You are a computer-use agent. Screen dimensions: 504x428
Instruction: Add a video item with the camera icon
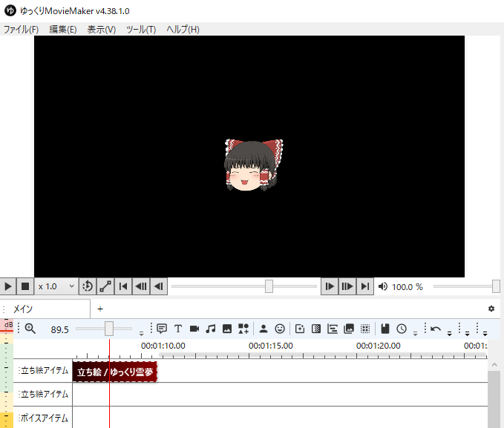click(x=194, y=329)
